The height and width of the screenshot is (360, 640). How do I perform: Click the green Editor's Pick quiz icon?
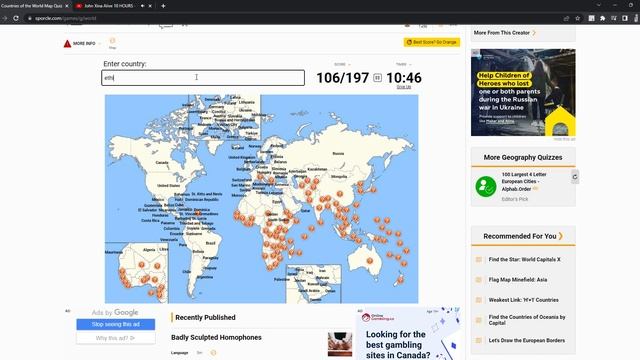tap(486, 187)
